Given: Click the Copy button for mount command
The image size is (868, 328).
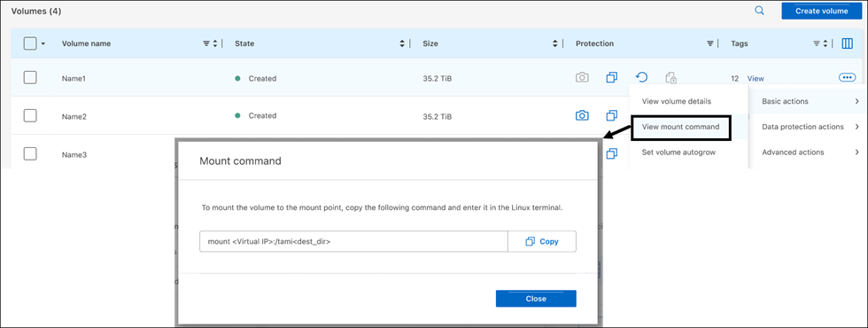Looking at the screenshot, I should (542, 241).
